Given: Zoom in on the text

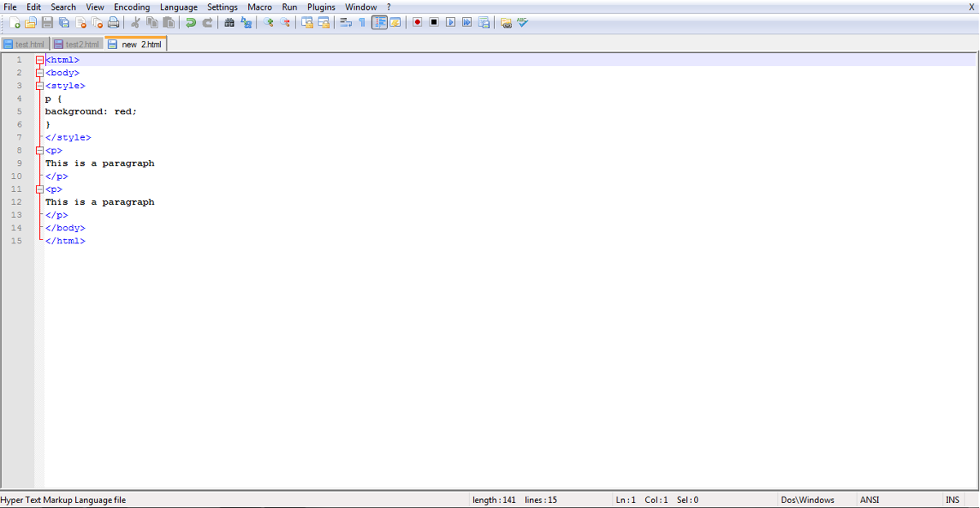Looking at the screenshot, I should point(268,22).
